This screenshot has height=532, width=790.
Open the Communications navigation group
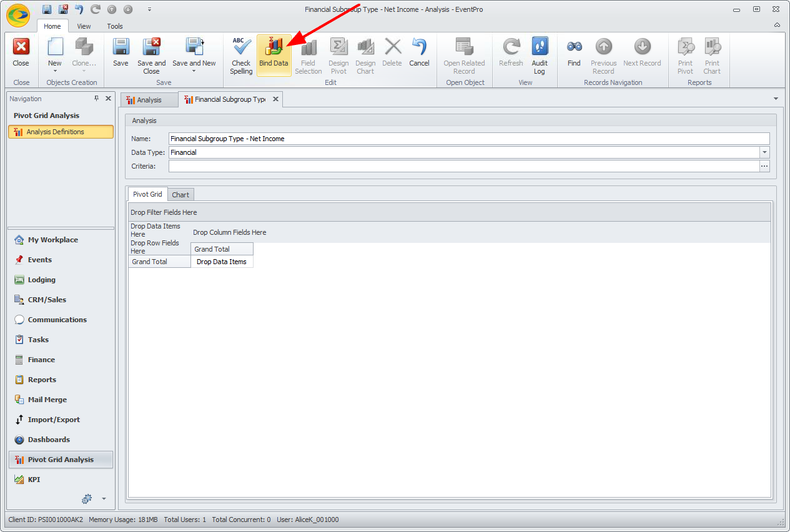click(61, 320)
